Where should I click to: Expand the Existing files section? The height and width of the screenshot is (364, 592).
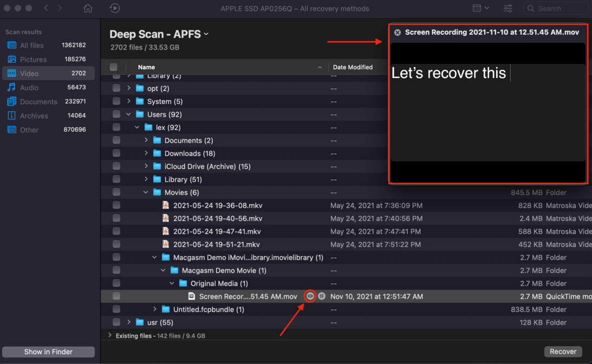coord(110,335)
